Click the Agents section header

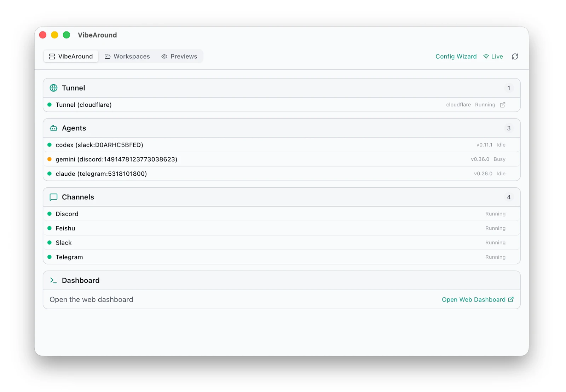pyautogui.click(x=282, y=128)
